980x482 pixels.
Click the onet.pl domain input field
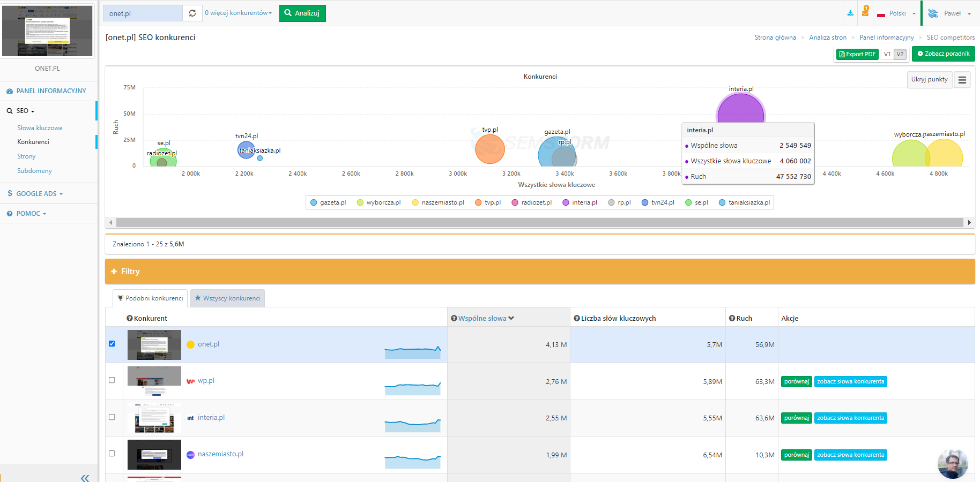pyautogui.click(x=143, y=13)
